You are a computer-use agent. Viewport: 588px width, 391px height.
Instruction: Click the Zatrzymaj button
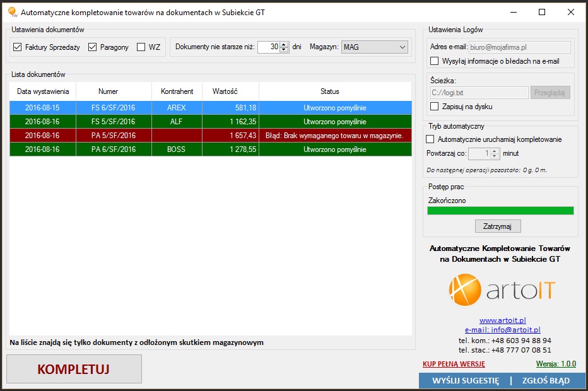(498, 226)
